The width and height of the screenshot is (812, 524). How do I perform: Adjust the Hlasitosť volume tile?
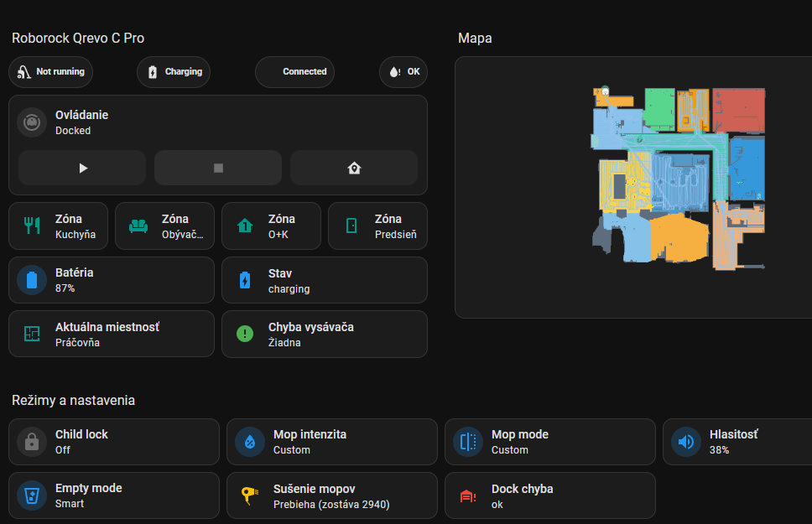tap(737, 442)
